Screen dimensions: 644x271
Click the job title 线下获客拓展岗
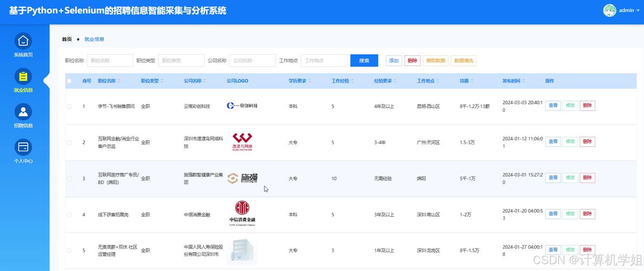tap(113, 215)
